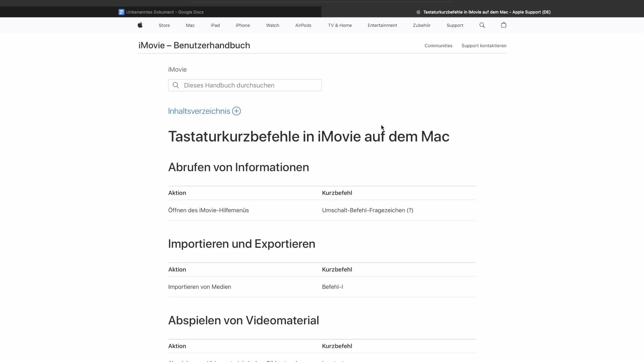Screen dimensions: 644x362
Task: Click the iMovie label above search
Action: [177, 69]
